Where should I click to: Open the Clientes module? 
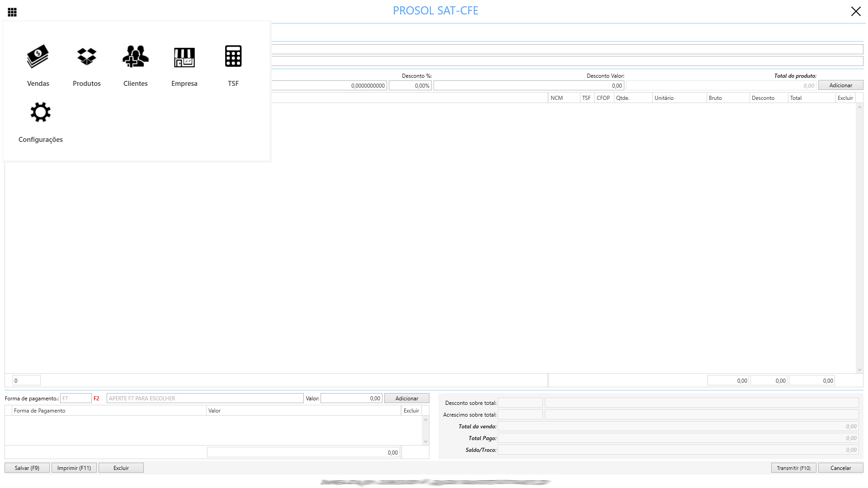pyautogui.click(x=136, y=66)
